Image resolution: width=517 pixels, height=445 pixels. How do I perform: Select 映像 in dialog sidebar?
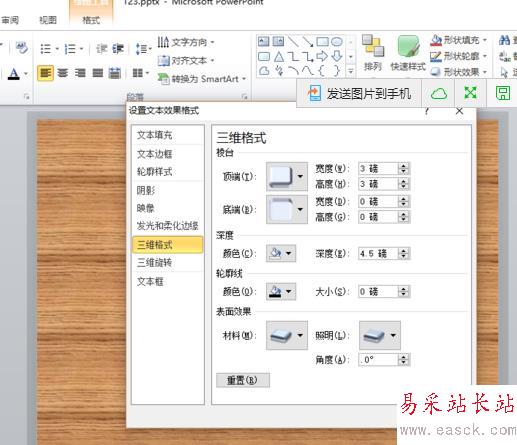(x=168, y=208)
